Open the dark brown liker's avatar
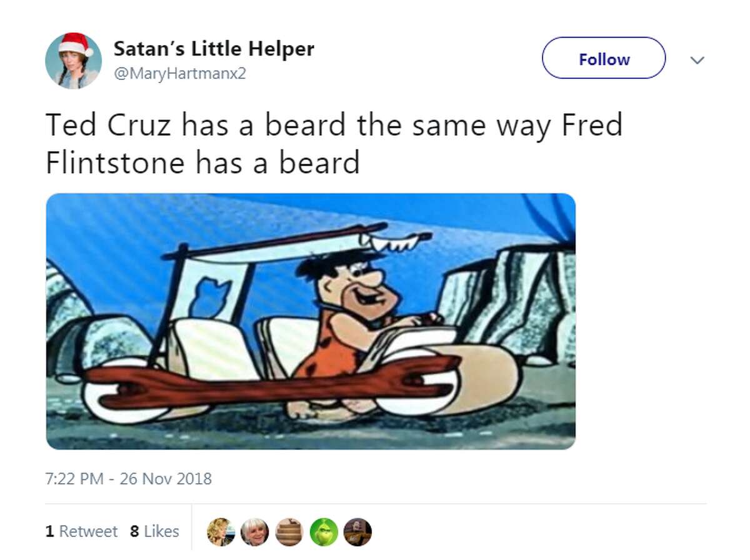 click(x=357, y=532)
